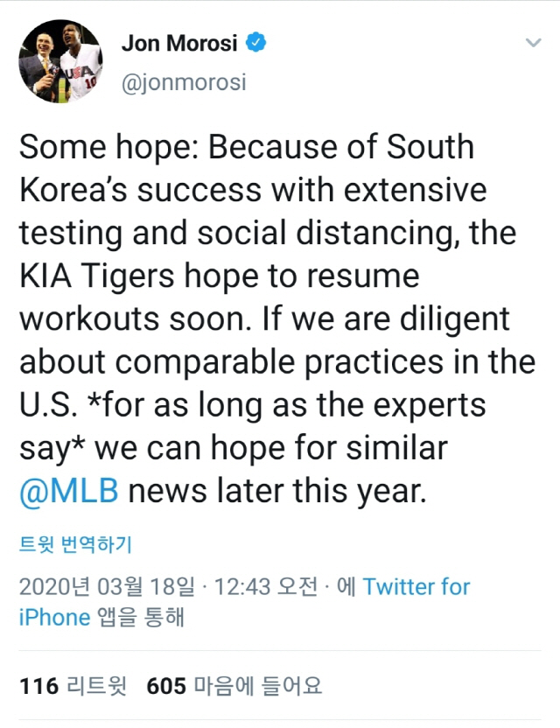Screen dimensions: 560x728
Task: Open the Twitter for link text
Action: pos(416,587)
